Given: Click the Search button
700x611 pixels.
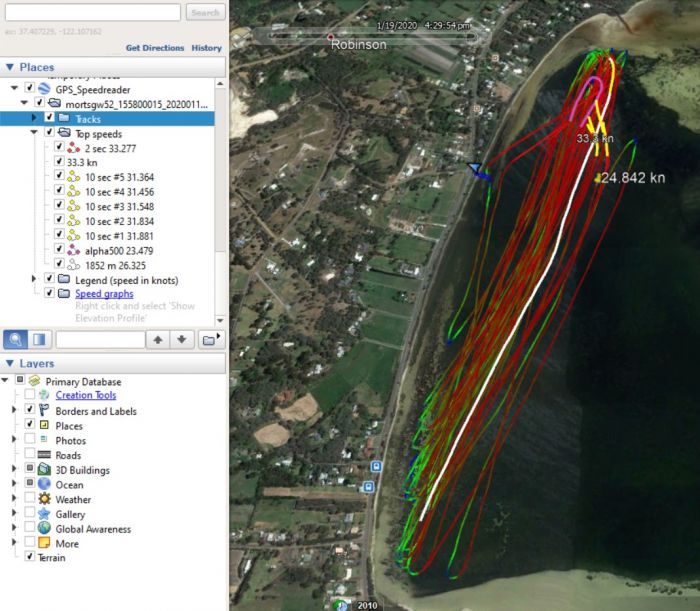Looking at the screenshot, I should tap(205, 12).
